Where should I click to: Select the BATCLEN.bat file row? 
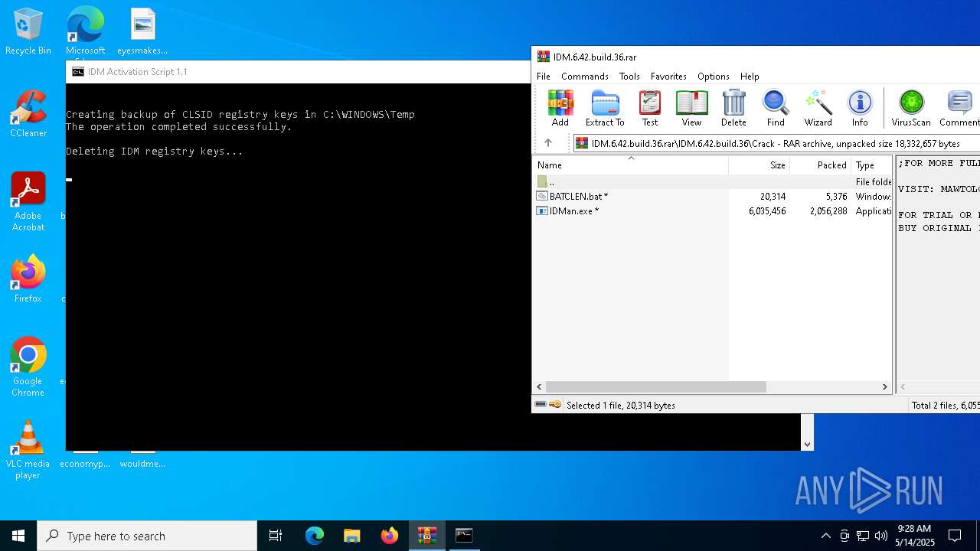click(712, 197)
